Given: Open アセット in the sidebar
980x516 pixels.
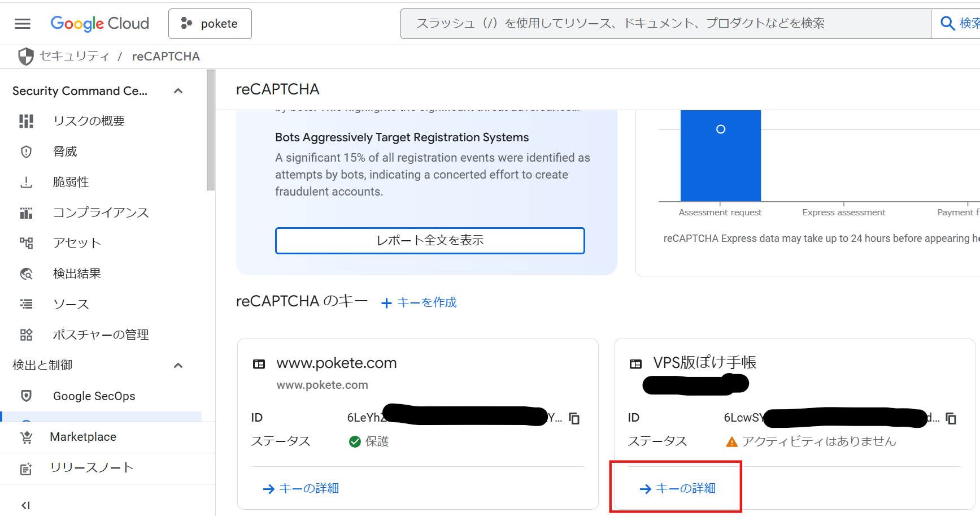Looking at the screenshot, I should click(77, 243).
